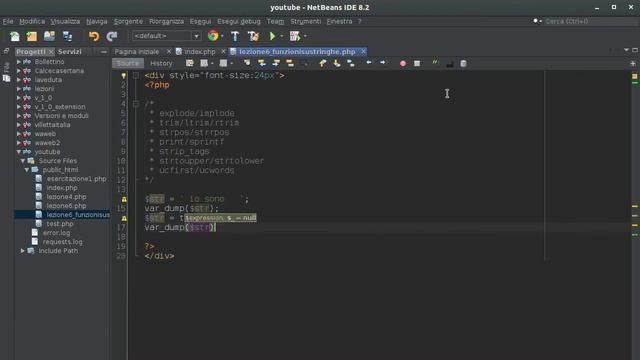Viewport: 640px width, 360px height.
Task: Click the Last Edit editor toolbar icon
Action: [190, 63]
